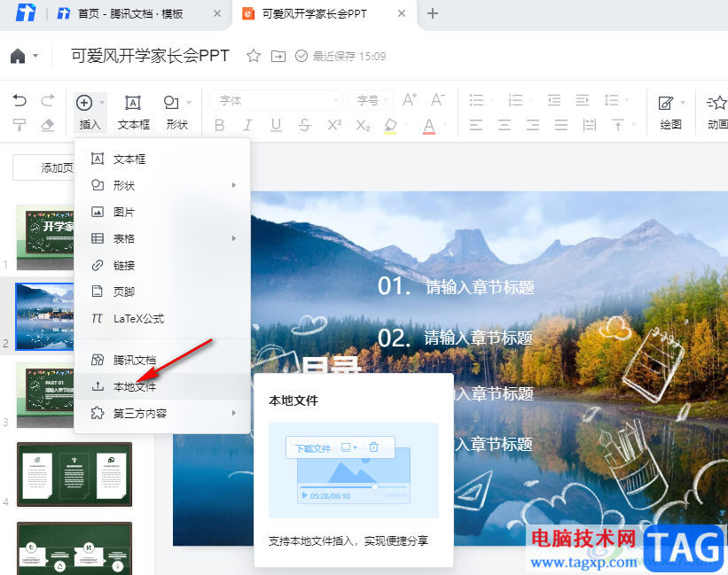Screen dimensions: 728x575
Task: Click the Vertical align top icon
Action: coord(618,125)
